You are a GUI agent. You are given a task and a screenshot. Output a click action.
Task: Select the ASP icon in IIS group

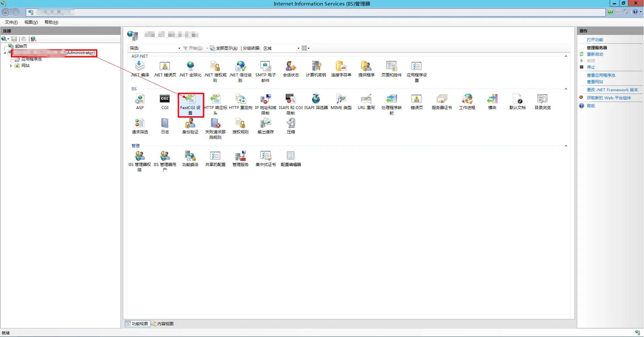(x=140, y=102)
